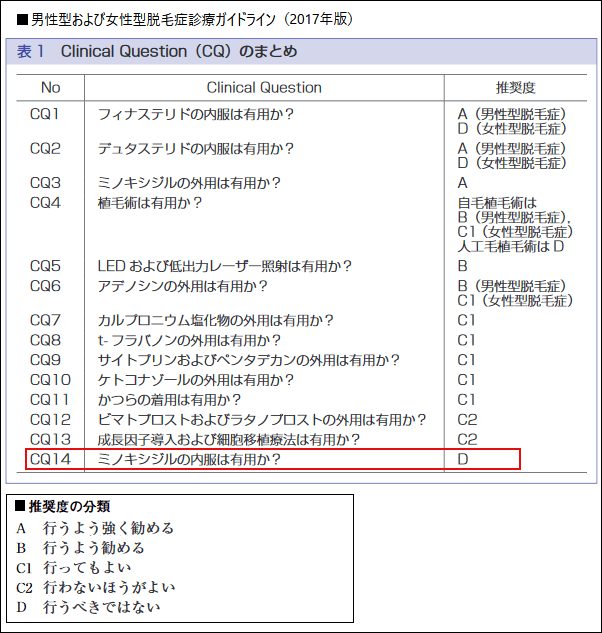
Task: Click the question LEDおよび低出力レーザー照射は有用か？
Action: [225, 266]
